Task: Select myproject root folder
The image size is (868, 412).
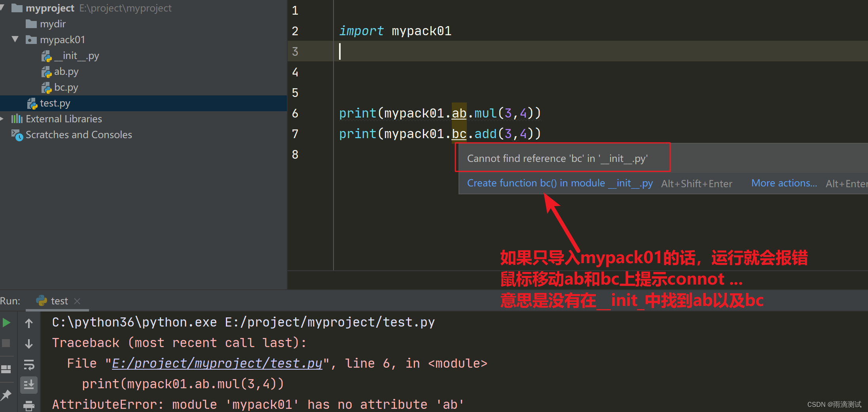Action: click(50, 8)
